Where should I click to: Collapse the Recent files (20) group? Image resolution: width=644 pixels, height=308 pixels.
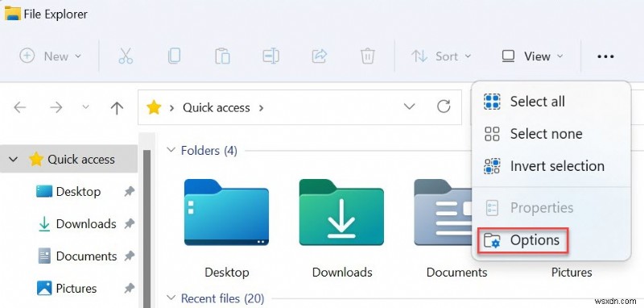tap(171, 298)
